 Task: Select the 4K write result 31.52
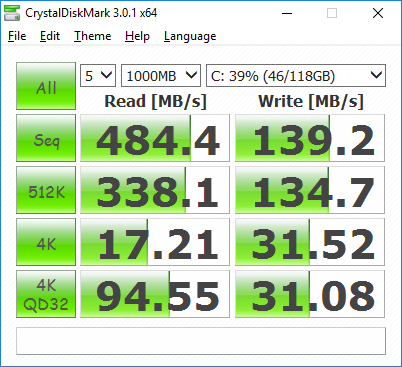310,242
